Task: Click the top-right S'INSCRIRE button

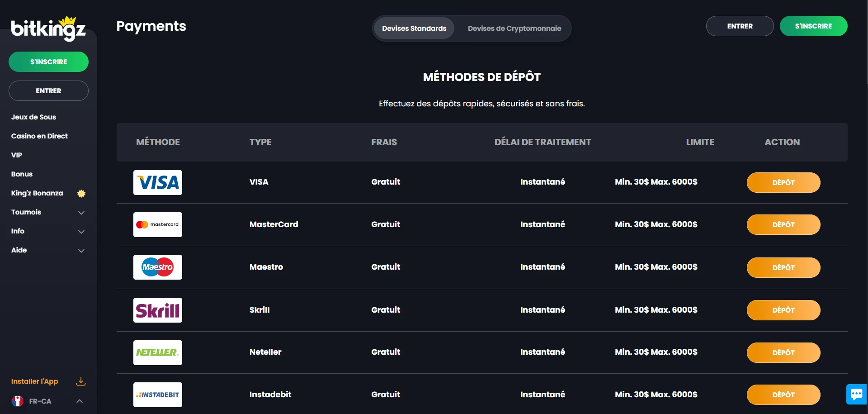Action: tap(814, 26)
